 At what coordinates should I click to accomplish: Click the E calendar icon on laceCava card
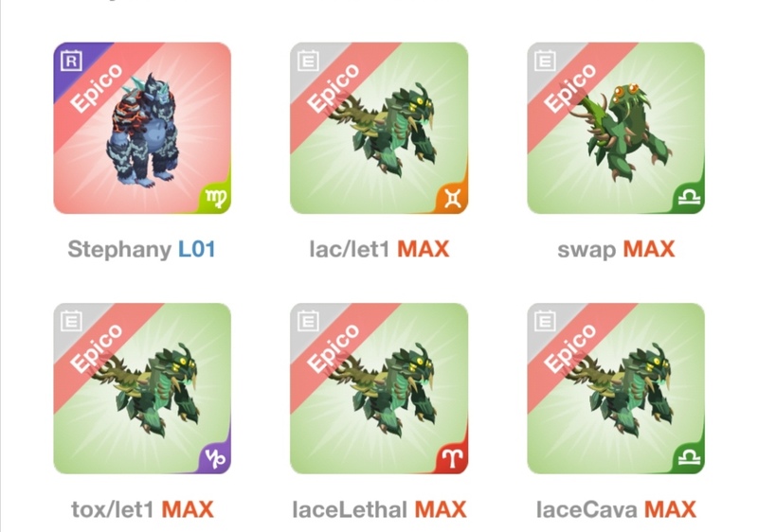[x=545, y=321]
